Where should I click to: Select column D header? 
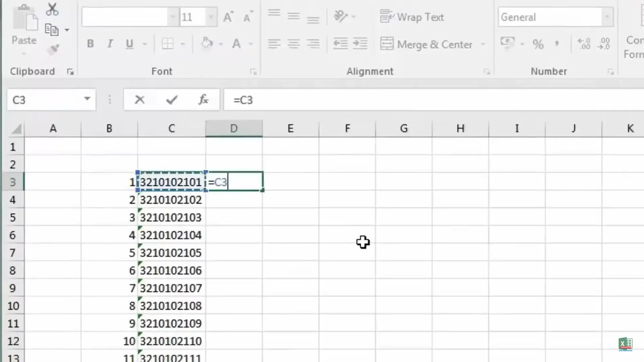234,128
